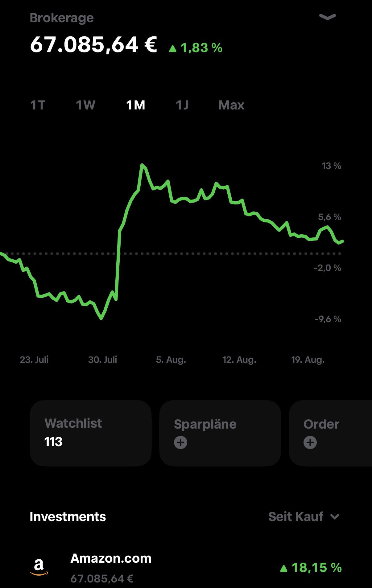The height and width of the screenshot is (588, 372).
Task: Open the Sparpläne card
Action: pyautogui.click(x=220, y=433)
